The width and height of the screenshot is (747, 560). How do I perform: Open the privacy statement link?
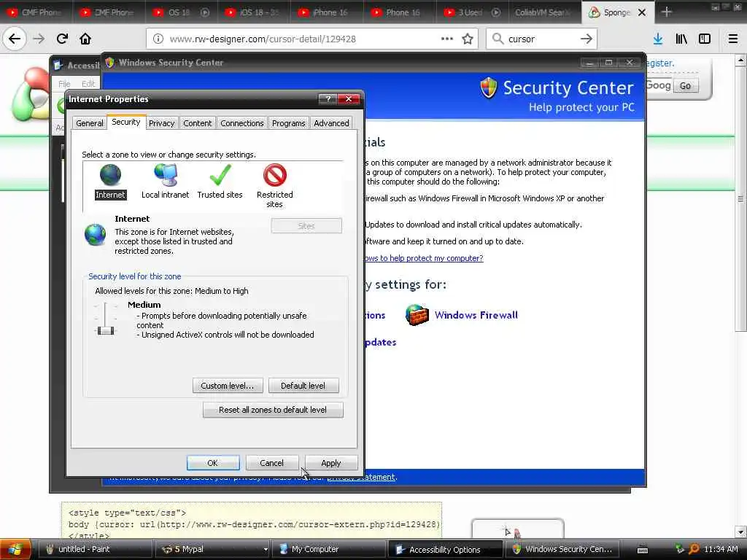click(361, 477)
